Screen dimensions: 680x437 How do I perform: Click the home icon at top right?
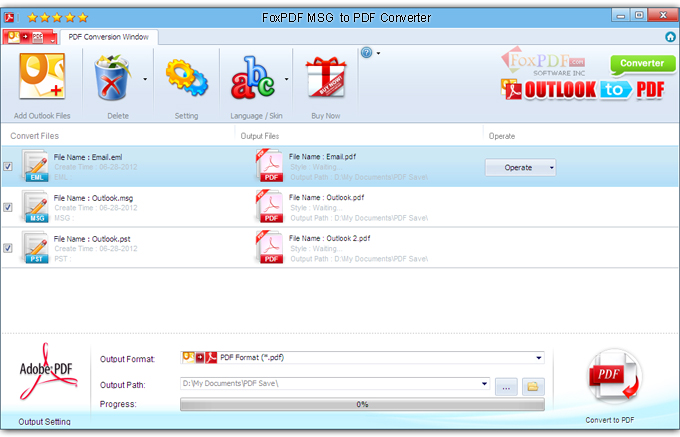[x=670, y=37]
